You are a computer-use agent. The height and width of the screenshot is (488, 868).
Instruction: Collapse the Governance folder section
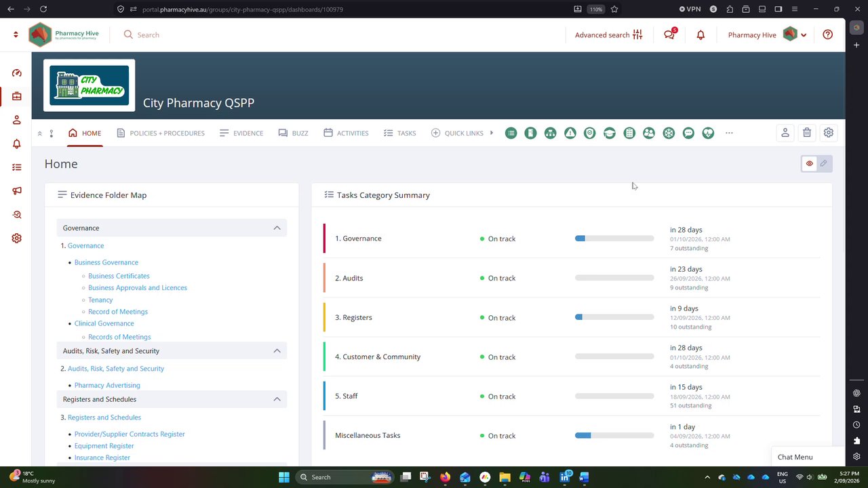coord(277,228)
